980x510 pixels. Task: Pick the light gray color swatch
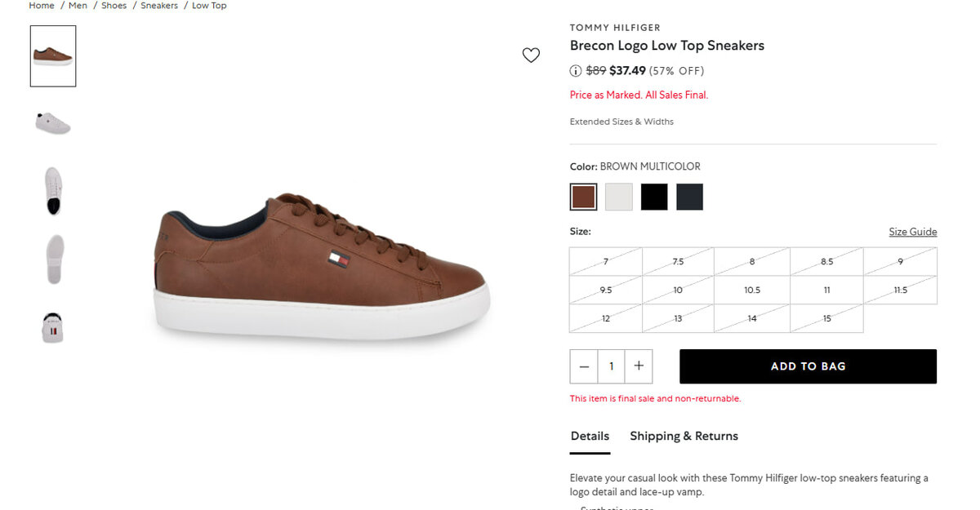[x=619, y=197]
